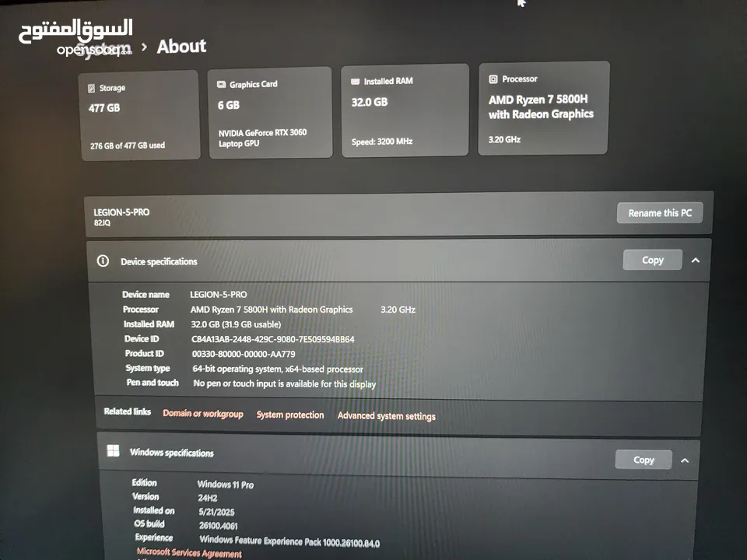Click the Speed: 3200 MHz text
Image resolution: width=747 pixels, height=560 pixels.
(x=382, y=142)
